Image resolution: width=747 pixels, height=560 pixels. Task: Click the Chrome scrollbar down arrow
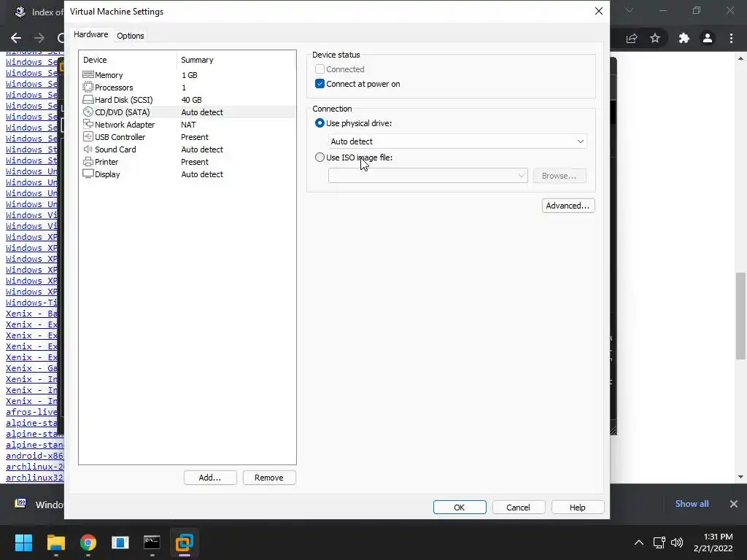741,477
